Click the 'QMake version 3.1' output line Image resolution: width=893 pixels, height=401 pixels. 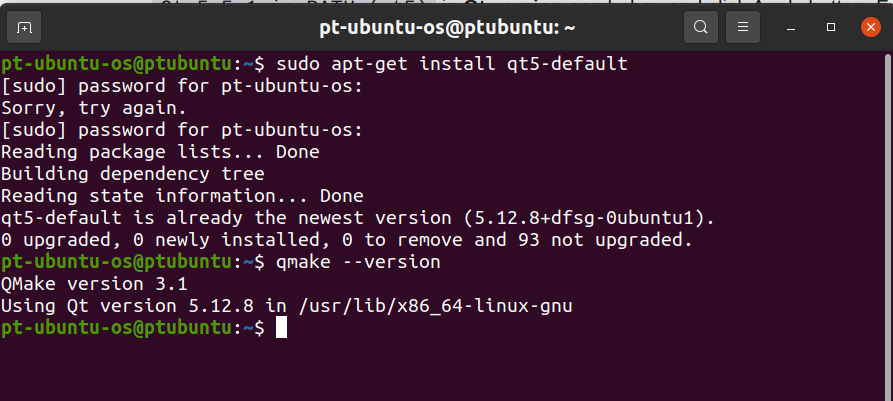94,284
